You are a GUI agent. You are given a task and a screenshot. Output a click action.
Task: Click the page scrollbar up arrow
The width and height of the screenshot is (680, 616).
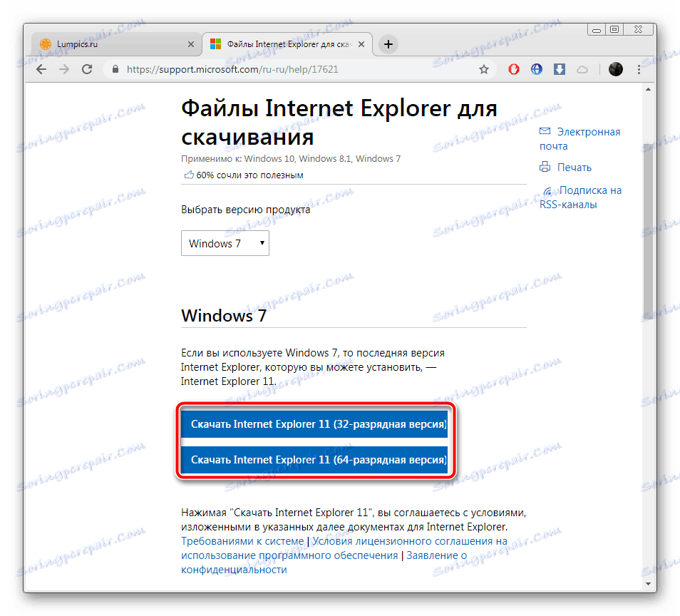click(648, 89)
